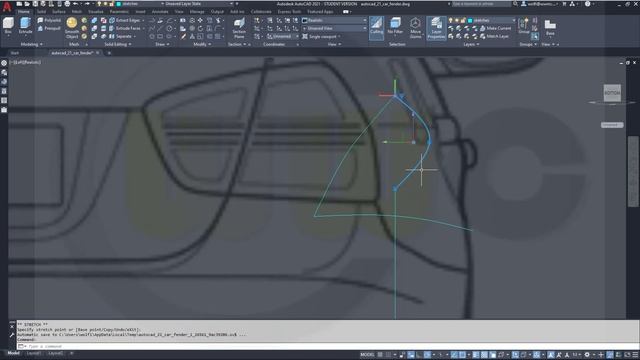Image resolution: width=640 pixels, height=360 pixels.
Task: Activate the Move Gizmo tool
Action: tap(416, 27)
